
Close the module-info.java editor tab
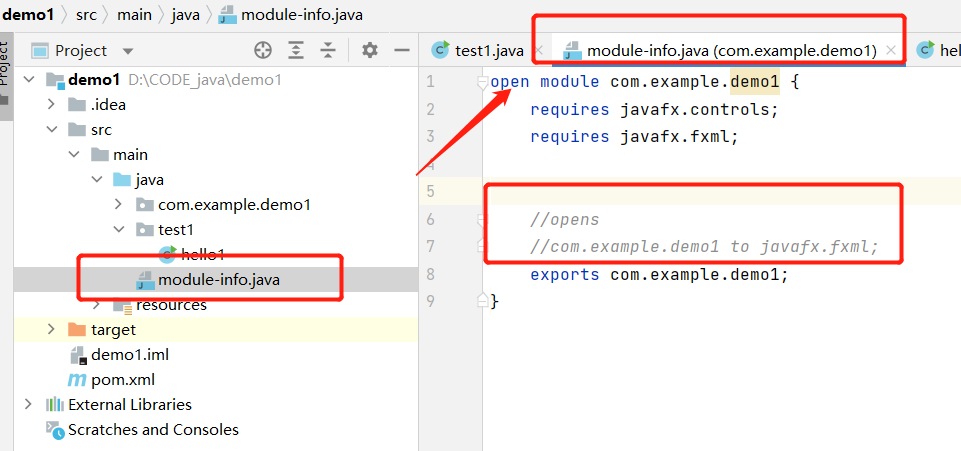[892, 51]
